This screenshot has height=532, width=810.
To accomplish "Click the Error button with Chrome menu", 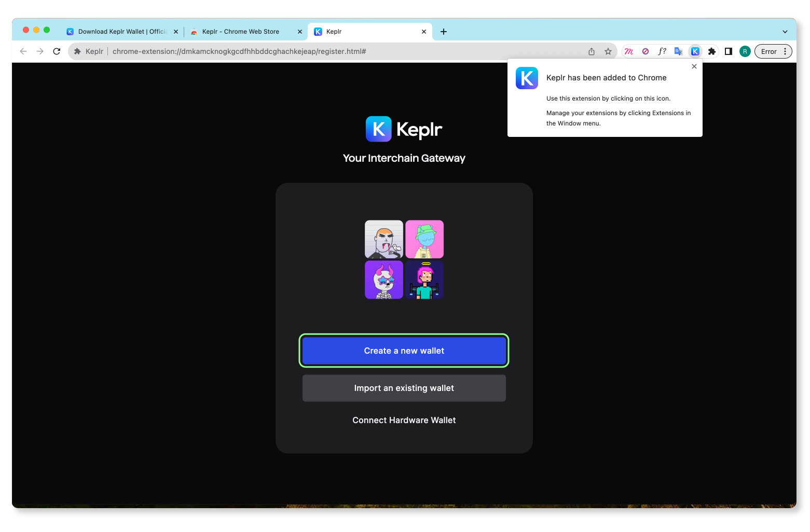I will tap(773, 51).
